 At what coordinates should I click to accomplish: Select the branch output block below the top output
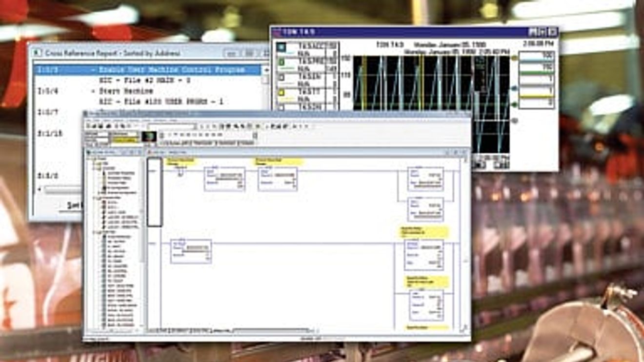pyautogui.click(x=425, y=209)
